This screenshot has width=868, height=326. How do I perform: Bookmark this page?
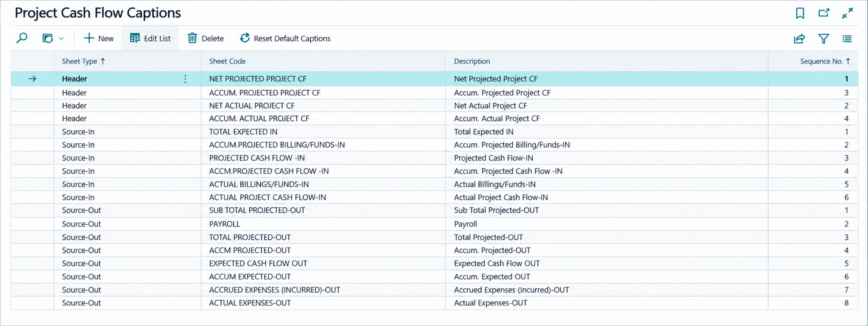(x=800, y=13)
